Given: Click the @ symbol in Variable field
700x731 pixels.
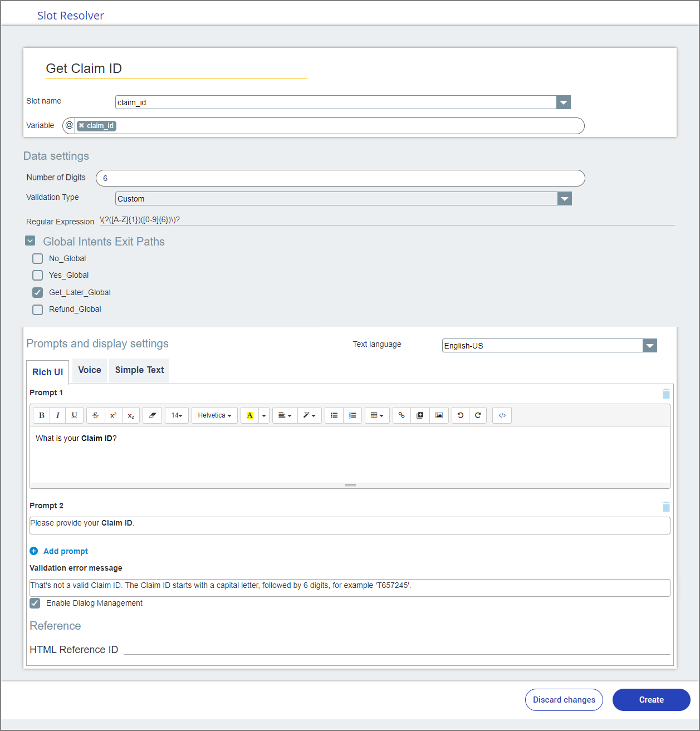Looking at the screenshot, I should point(69,125).
